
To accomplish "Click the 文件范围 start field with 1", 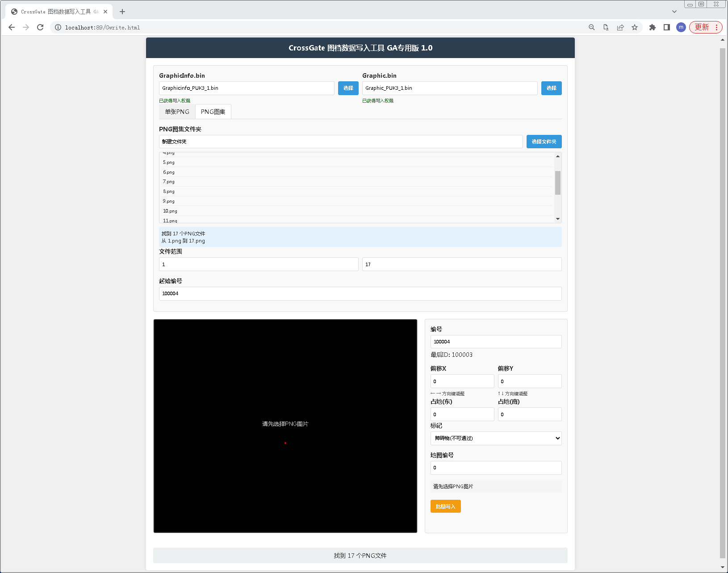I will pyautogui.click(x=259, y=264).
